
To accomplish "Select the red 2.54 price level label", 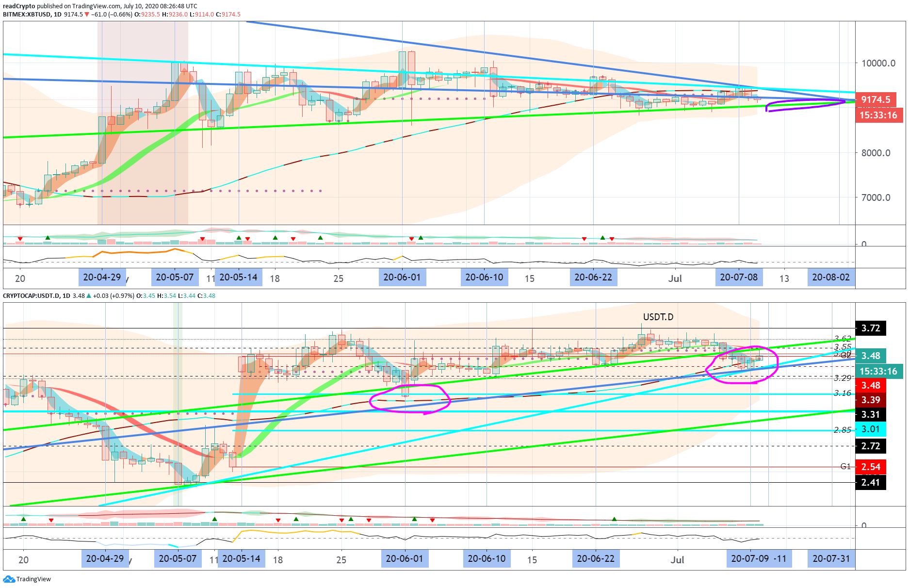I will pos(871,467).
